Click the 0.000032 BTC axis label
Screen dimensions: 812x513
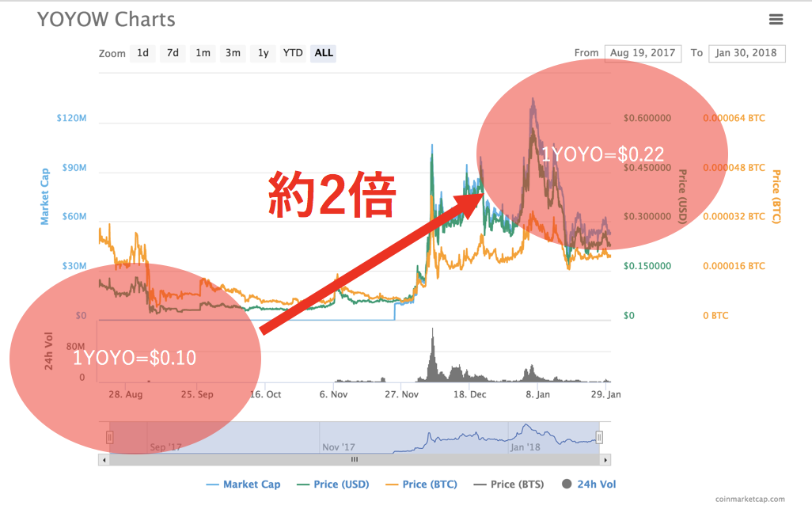[x=734, y=217]
